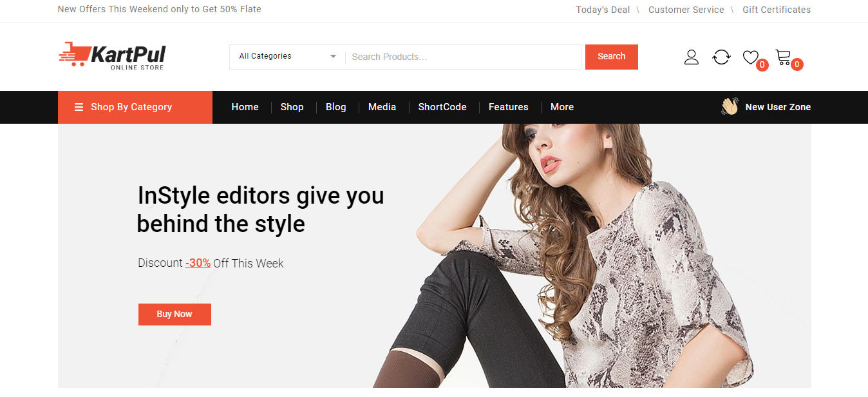This screenshot has height=397, width=868.
Task: Open the shopping cart icon
Action: [x=783, y=57]
